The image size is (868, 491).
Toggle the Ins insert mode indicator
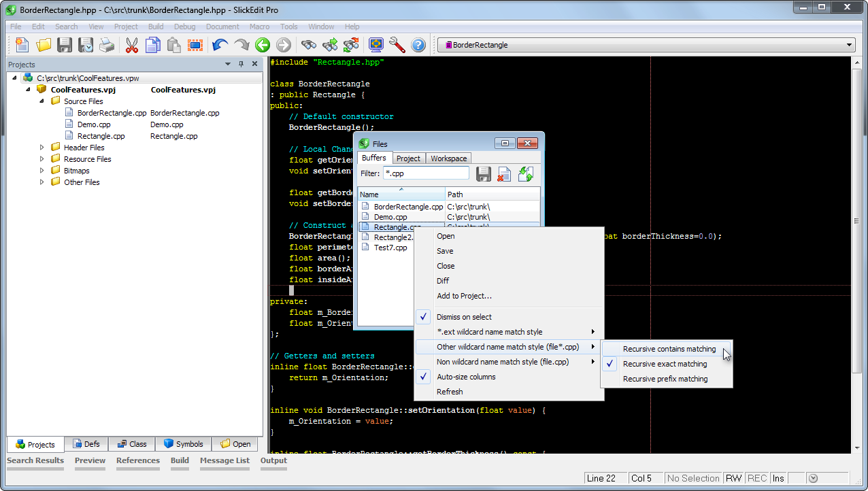point(778,478)
